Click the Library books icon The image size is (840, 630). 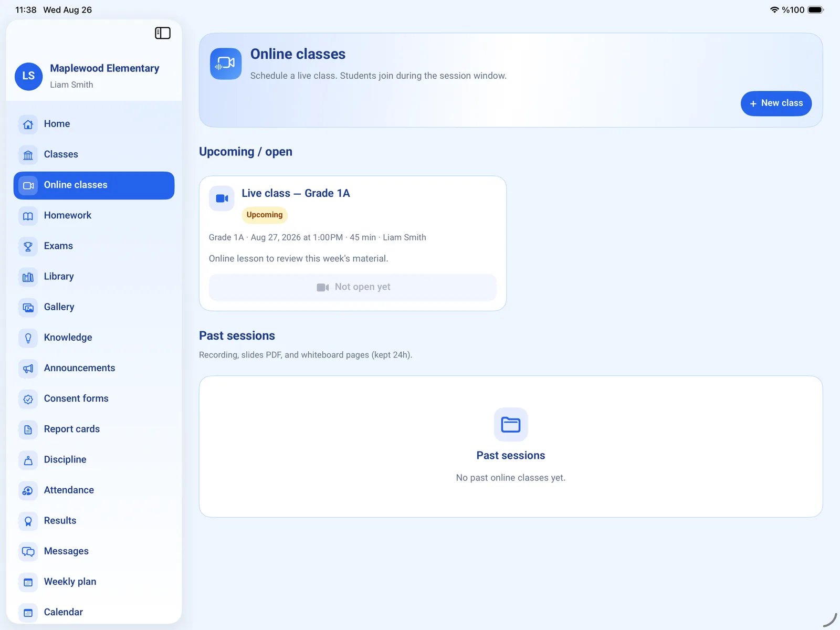[28, 277]
